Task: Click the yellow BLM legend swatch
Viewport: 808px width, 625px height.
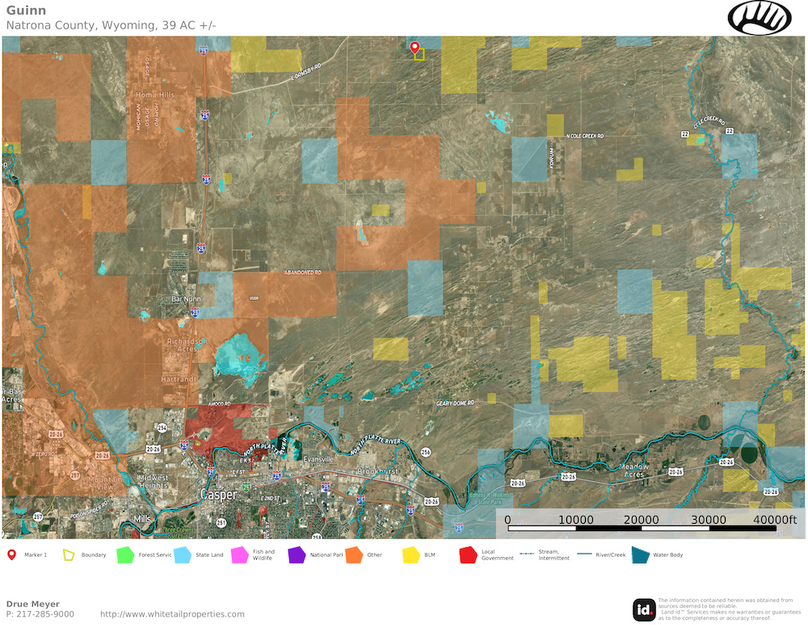Action: (x=410, y=554)
